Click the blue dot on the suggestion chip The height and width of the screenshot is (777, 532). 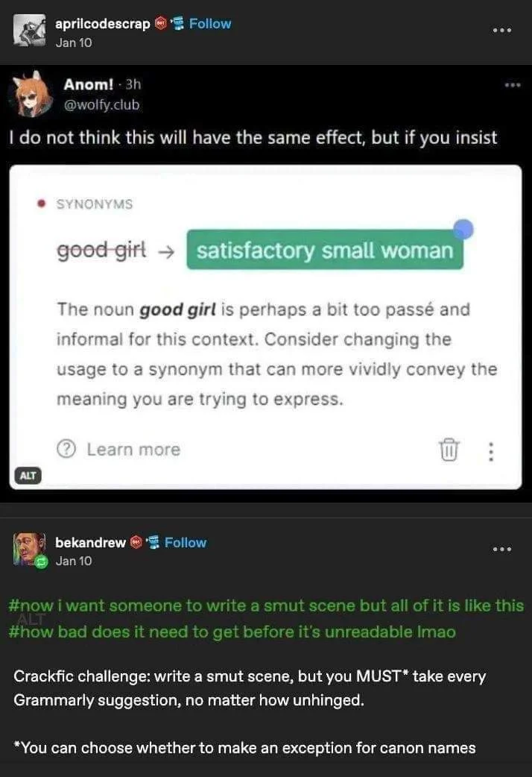point(463,229)
